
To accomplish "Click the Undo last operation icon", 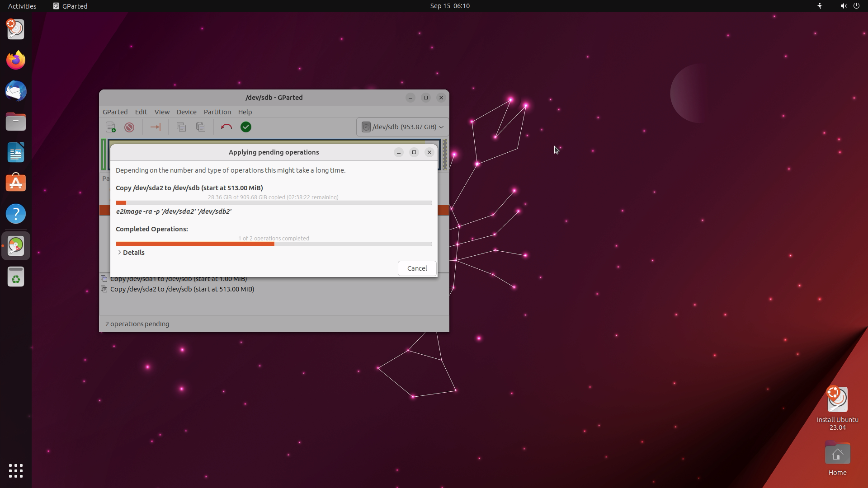I will (226, 127).
